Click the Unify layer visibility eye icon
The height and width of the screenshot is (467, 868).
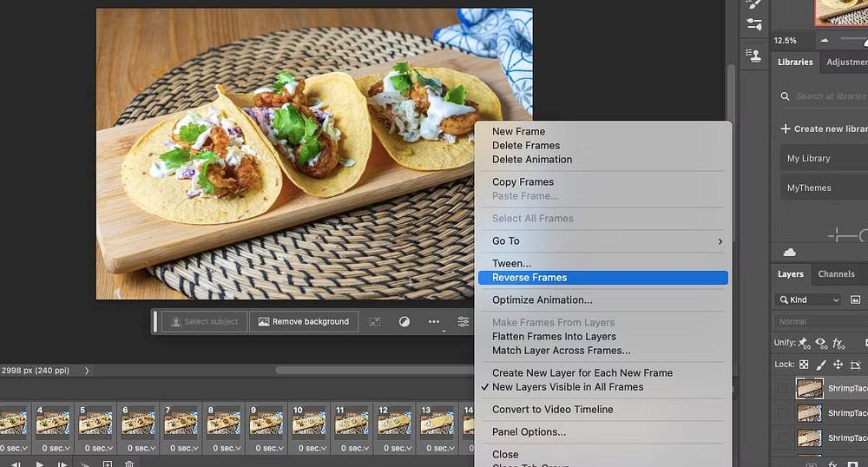click(820, 343)
